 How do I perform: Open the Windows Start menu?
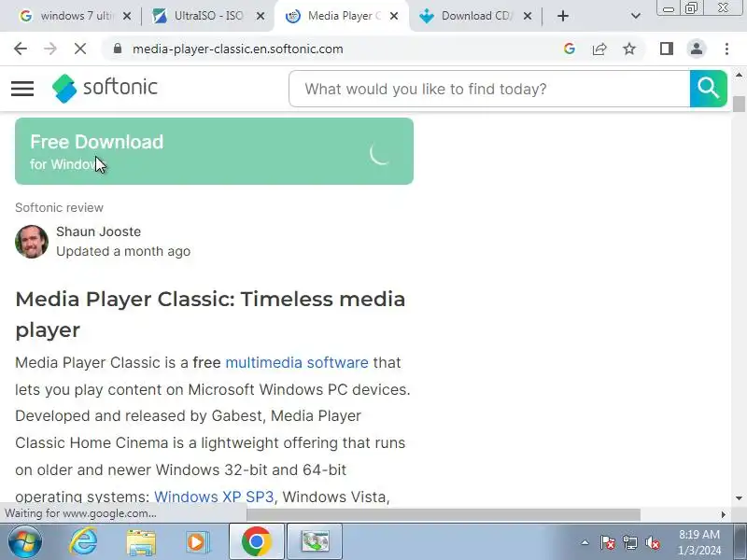click(x=25, y=541)
